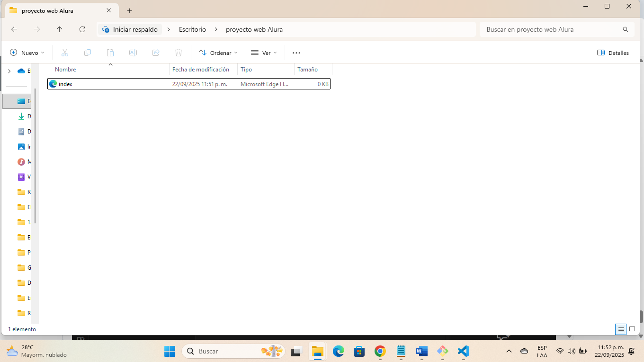This screenshot has height=362, width=644.
Task: Open the Notepad app on the taskbar
Action: (x=401, y=351)
